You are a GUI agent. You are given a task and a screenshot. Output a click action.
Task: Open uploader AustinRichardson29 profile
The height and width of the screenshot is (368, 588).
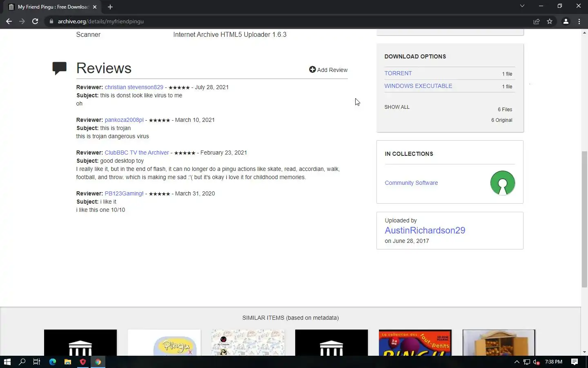tap(425, 230)
